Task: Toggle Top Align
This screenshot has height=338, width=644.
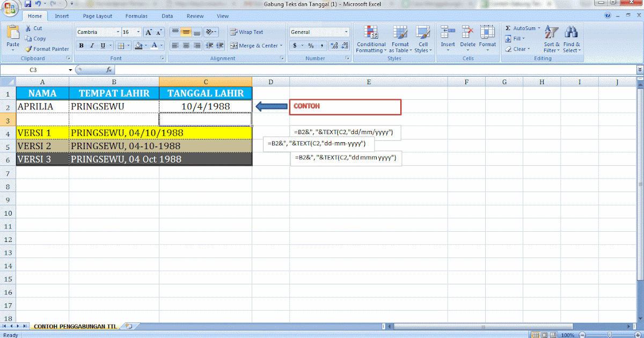Action: click(x=175, y=32)
